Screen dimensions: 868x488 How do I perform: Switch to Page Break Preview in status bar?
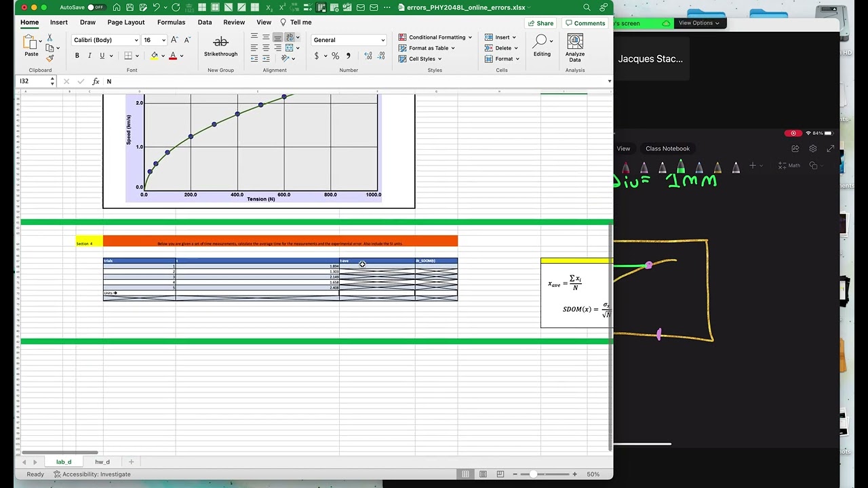500,474
